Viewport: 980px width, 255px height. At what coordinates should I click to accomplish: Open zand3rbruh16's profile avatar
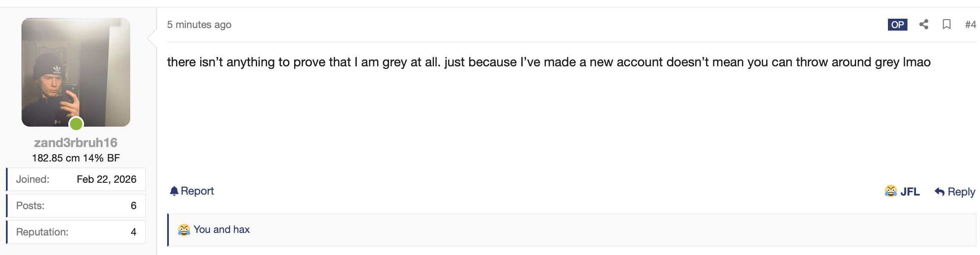tap(76, 72)
